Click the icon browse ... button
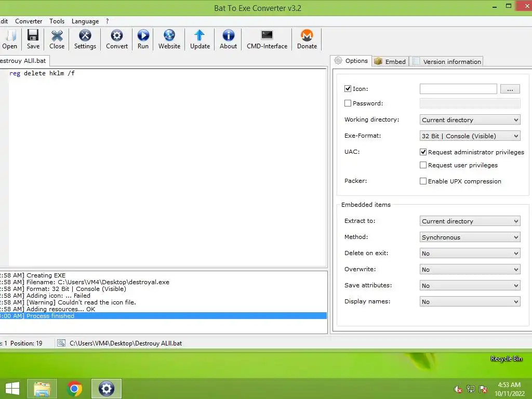 point(510,89)
